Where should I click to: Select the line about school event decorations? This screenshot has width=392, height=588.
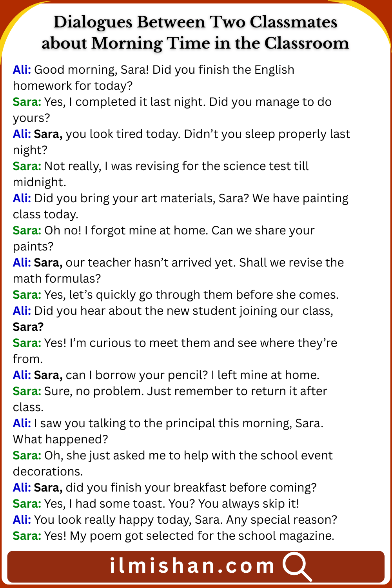coord(188,456)
